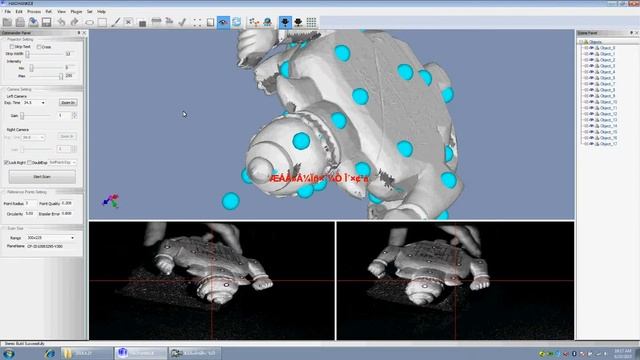The image size is (640, 360).
Task: Click the Start Scan button
Action: pos(42,177)
